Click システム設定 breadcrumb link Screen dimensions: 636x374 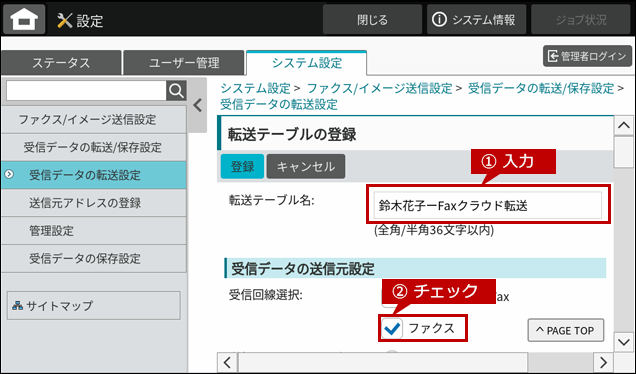pos(256,88)
